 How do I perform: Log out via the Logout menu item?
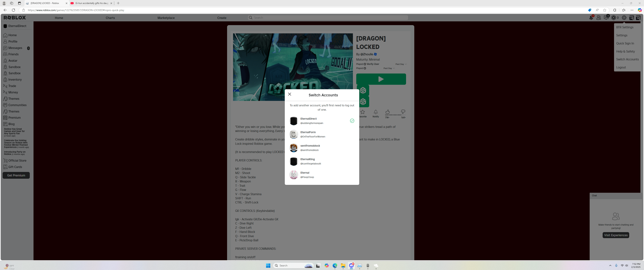(x=621, y=67)
